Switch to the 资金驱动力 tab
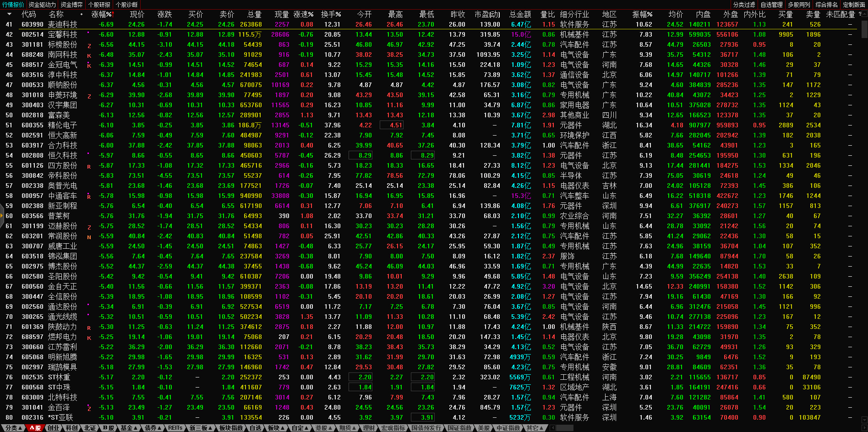This screenshot has height=432, width=868. 42,5
